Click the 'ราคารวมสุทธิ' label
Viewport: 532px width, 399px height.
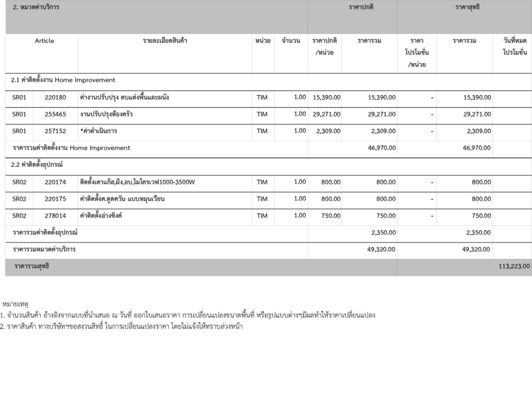tap(32, 267)
